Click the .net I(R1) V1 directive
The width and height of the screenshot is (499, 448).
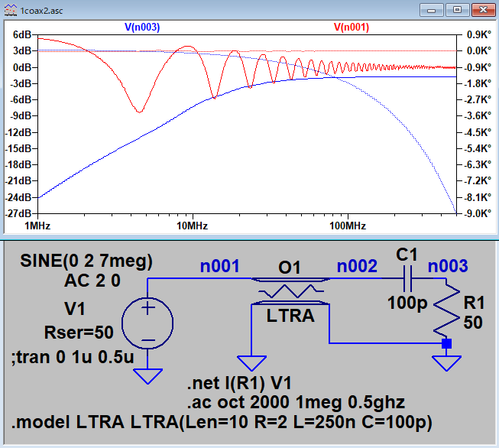coord(239,383)
